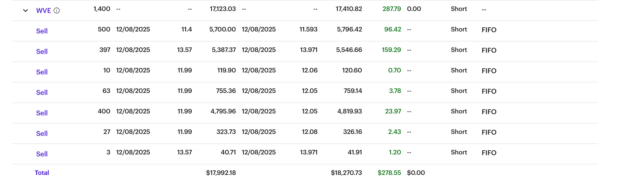
Task: Open the Sell link for 500 shares
Action: pyautogui.click(x=42, y=31)
